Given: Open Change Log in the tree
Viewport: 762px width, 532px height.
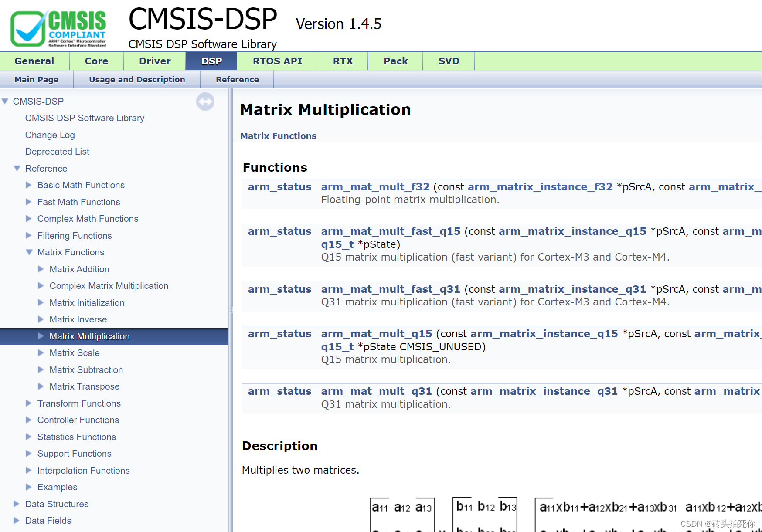Looking at the screenshot, I should [x=50, y=135].
